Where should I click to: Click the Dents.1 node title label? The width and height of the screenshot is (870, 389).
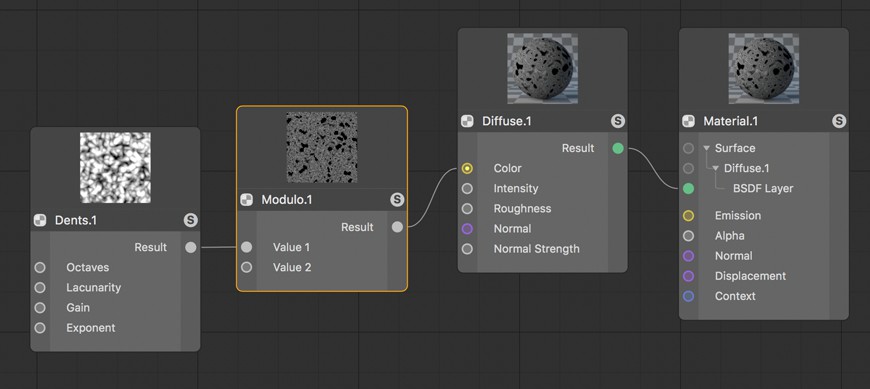[75, 220]
